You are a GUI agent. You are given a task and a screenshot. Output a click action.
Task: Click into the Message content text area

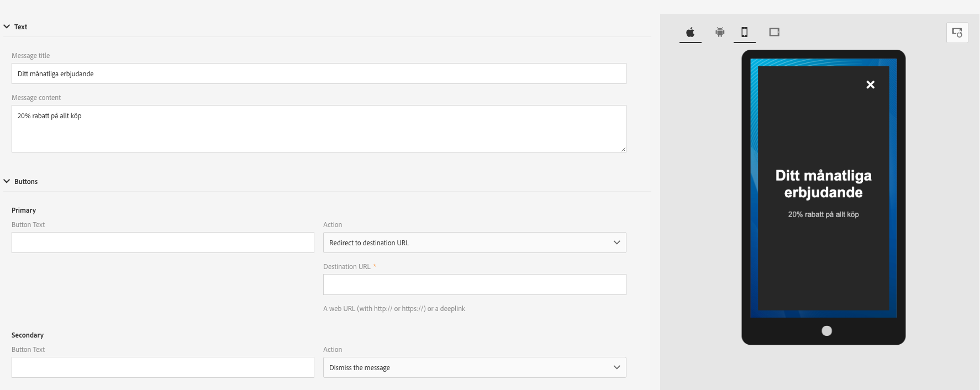(x=319, y=129)
